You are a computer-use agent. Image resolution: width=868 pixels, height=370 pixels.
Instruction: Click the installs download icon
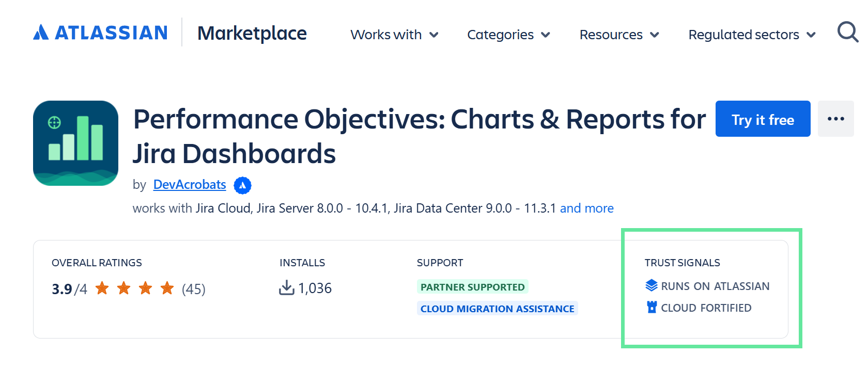click(x=286, y=288)
